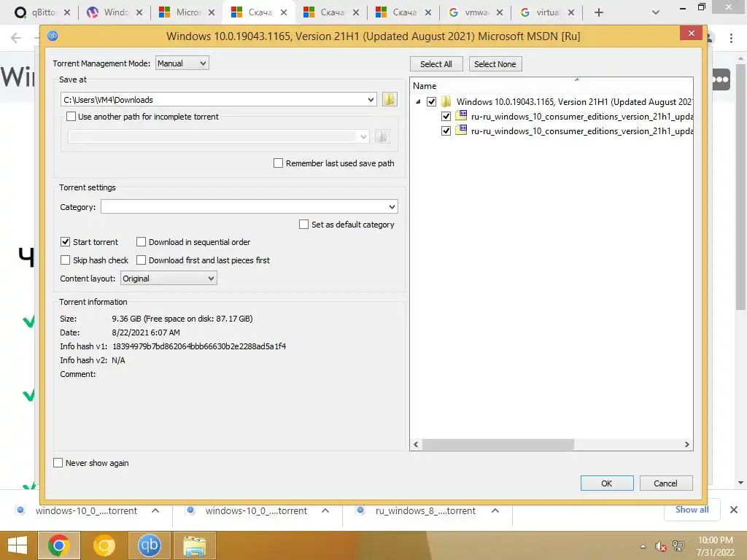Click the browser page vertical scrollbar
This screenshot has height=560, width=747.
tap(740, 186)
